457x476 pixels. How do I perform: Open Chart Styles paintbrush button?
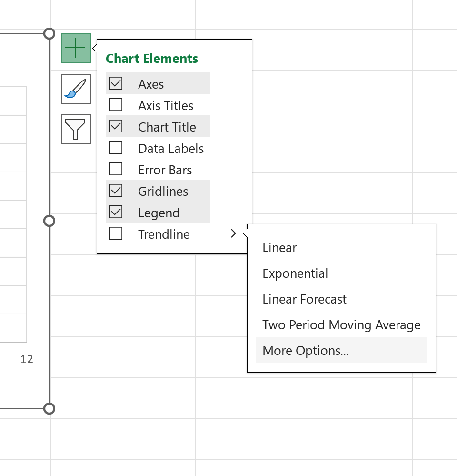pyautogui.click(x=76, y=89)
